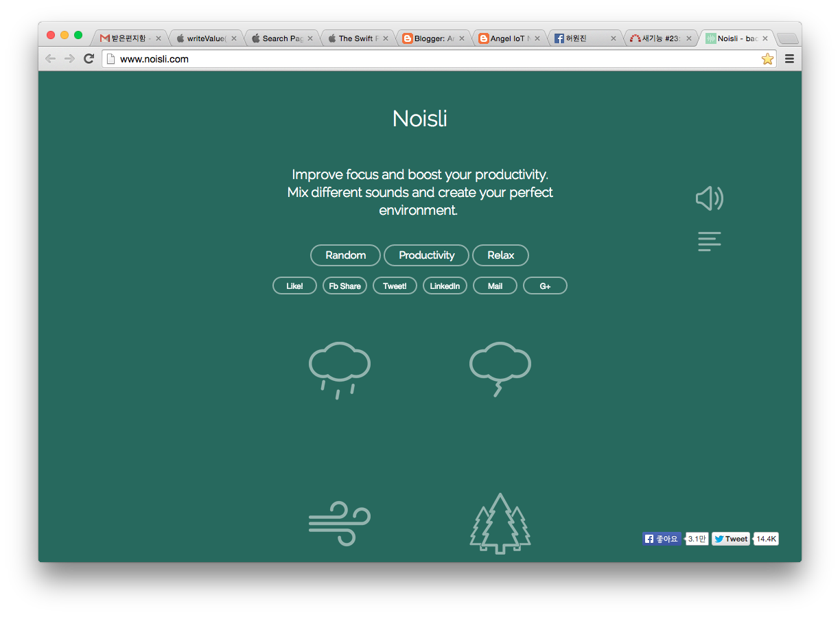
Task: Click the Fb Share button
Action: (x=345, y=286)
